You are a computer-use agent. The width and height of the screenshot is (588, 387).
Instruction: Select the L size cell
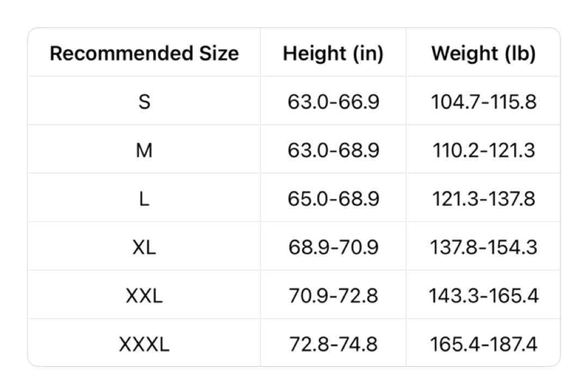[x=144, y=199]
